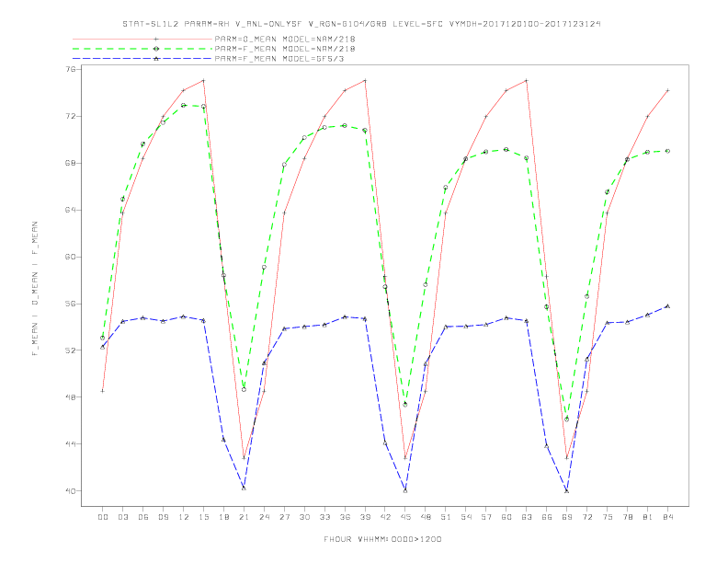This screenshot has height=563, width=728.
Task: Click blue triangle data point at hour 21
Action: [x=244, y=488]
